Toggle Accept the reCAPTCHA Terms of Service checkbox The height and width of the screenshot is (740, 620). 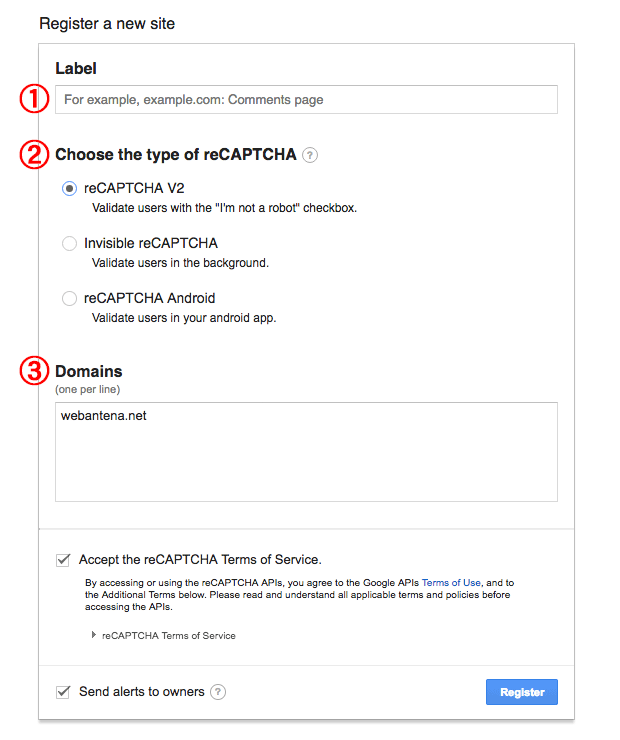click(x=63, y=560)
